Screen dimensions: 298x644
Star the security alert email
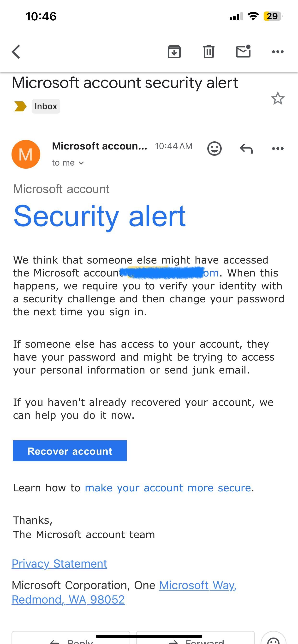278,98
